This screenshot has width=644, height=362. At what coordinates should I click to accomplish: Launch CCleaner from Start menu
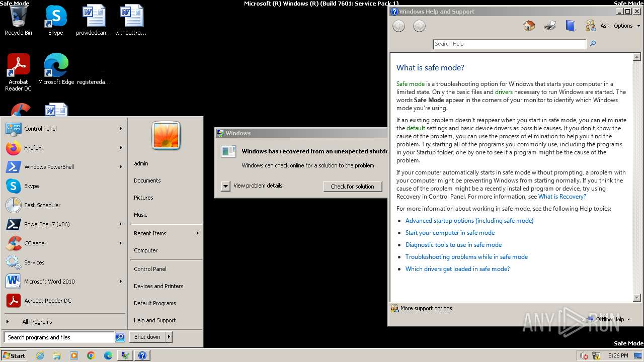[x=64, y=243]
